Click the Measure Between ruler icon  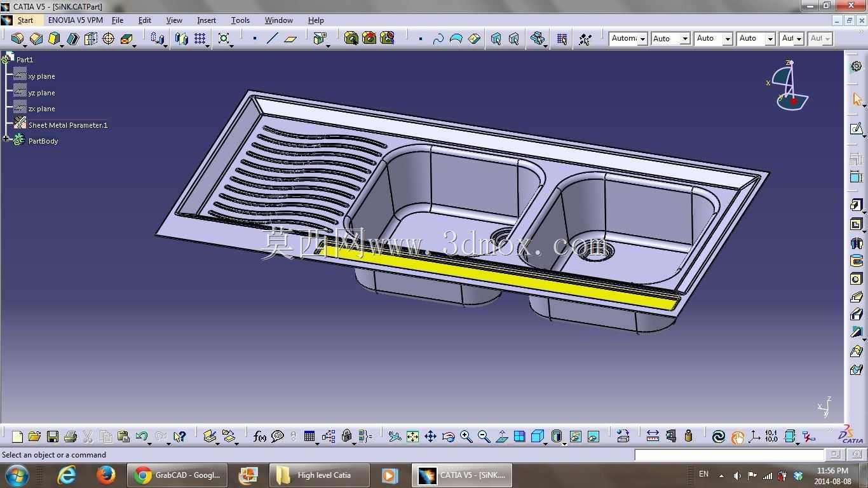(x=653, y=437)
